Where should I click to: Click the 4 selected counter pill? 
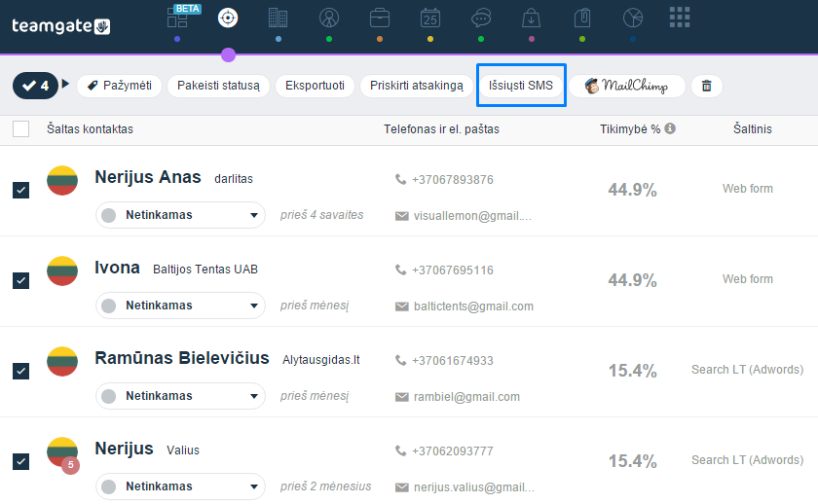pos(35,86)
